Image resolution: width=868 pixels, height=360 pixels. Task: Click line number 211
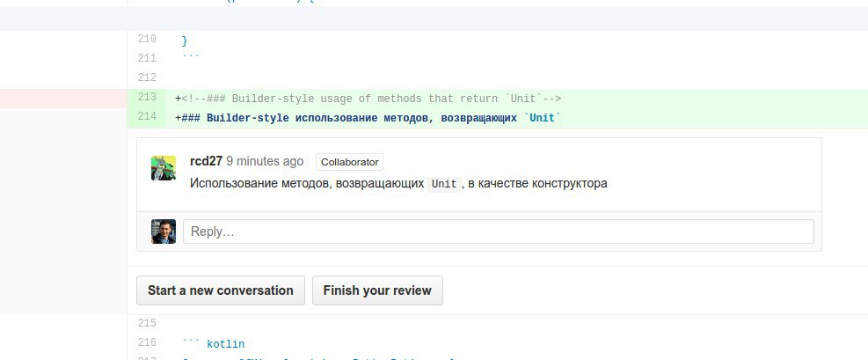pos(147,59)
